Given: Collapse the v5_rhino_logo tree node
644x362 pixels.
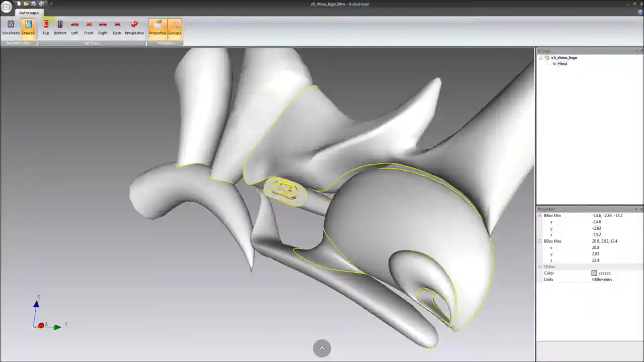Looking at the screenshot, I should coord(541,57).
